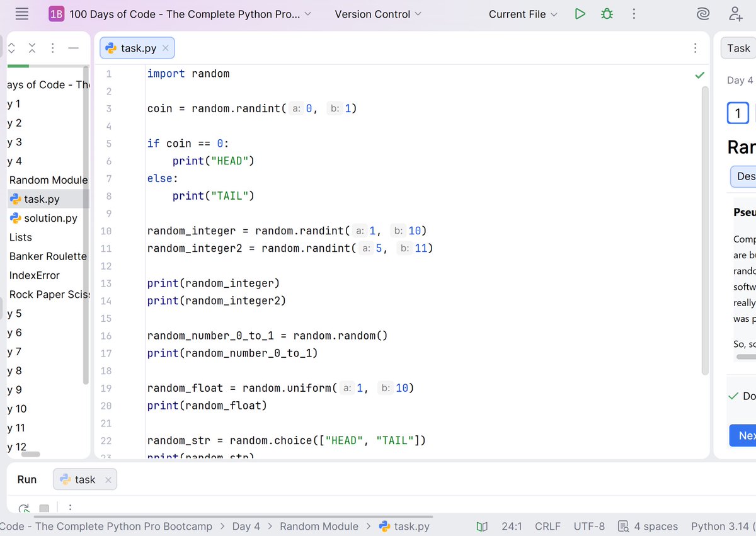This screenshot has width=756, height=536.
Task: Click the blue Next button
Action: (x=743, y=436)
